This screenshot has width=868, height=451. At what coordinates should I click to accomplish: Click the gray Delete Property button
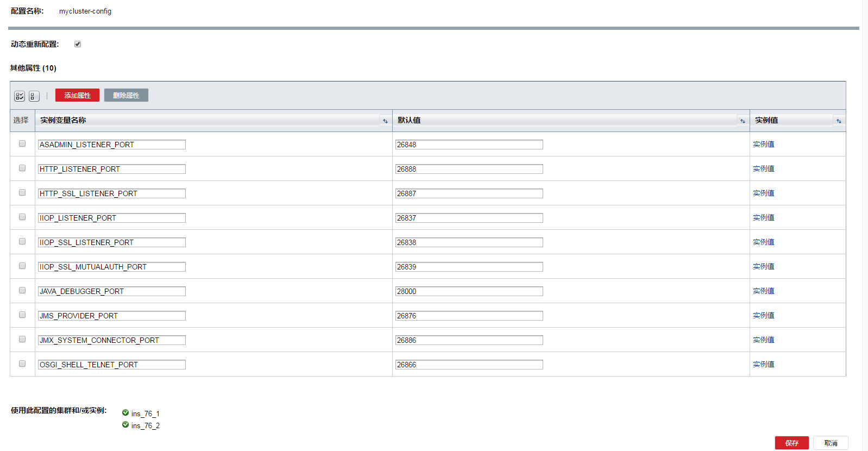126,95
